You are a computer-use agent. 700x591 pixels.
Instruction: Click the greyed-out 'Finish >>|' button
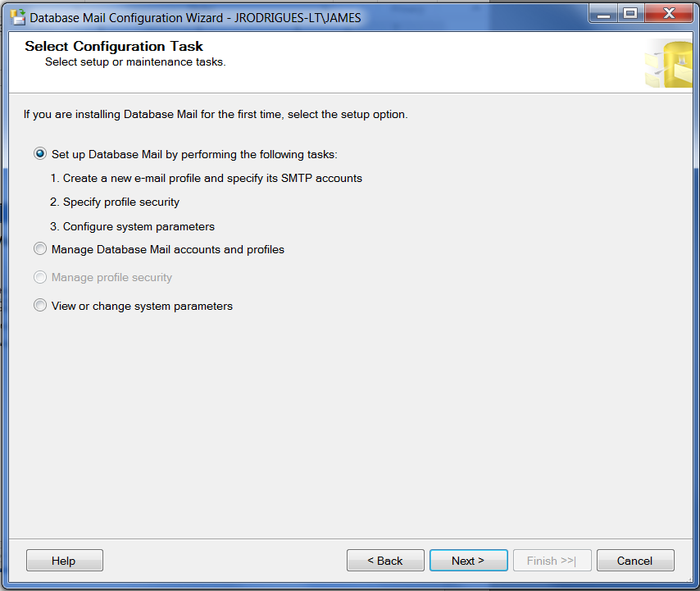[552, 561]
